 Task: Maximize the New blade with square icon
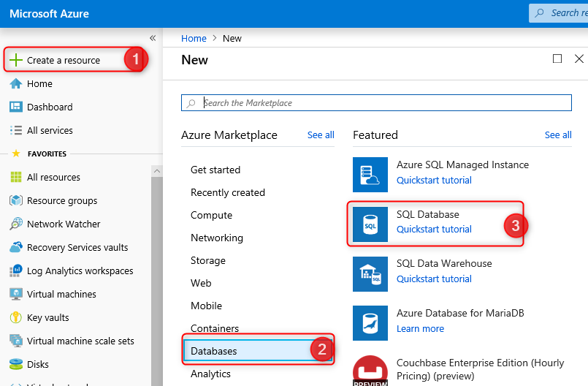[557, 58]
